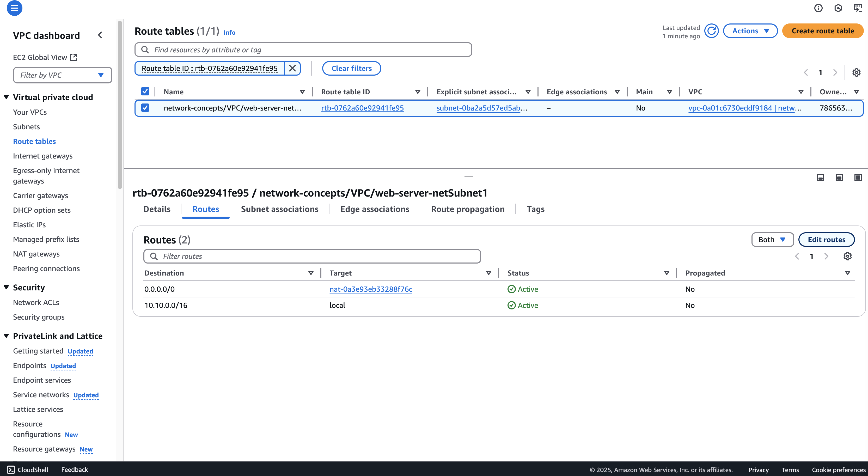Open the Actions dropdown menu
This screenshot has width=868, height=476.
coord(750,31)
